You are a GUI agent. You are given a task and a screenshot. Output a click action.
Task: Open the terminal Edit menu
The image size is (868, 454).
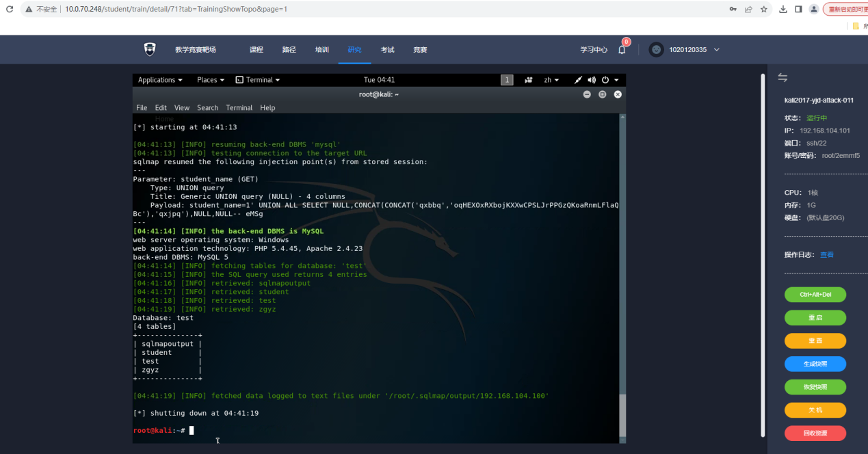161,107
